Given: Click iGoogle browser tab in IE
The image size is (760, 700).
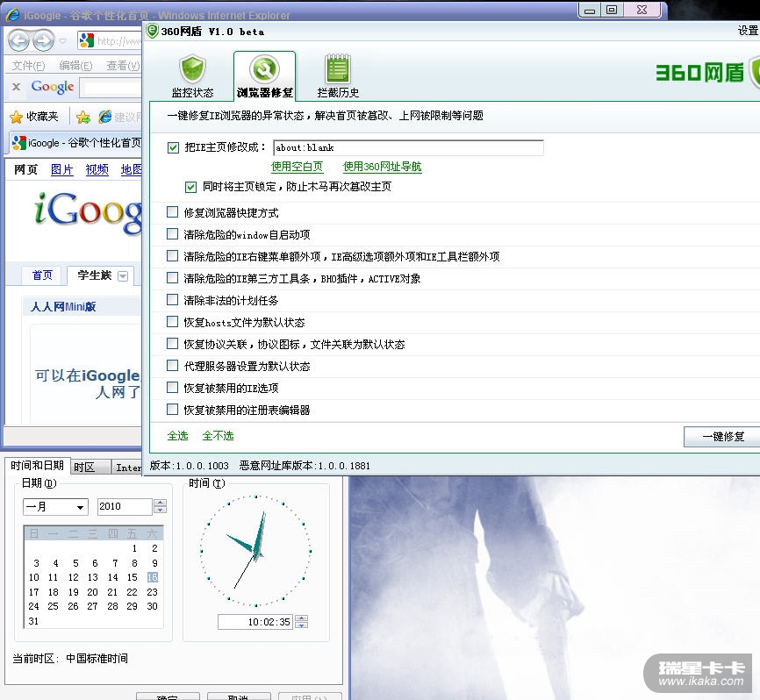Looking at the screenshot, I should [75, 143].
